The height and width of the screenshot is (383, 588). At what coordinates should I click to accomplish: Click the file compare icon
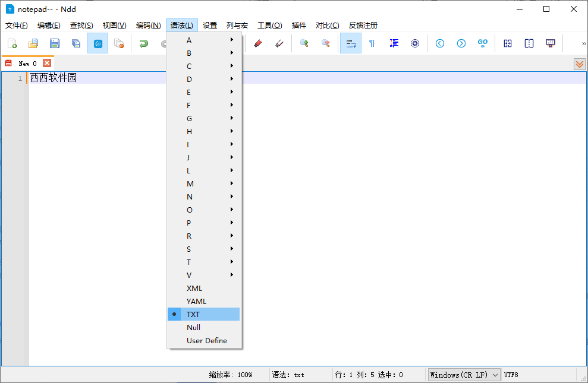(x=508, y=43)
